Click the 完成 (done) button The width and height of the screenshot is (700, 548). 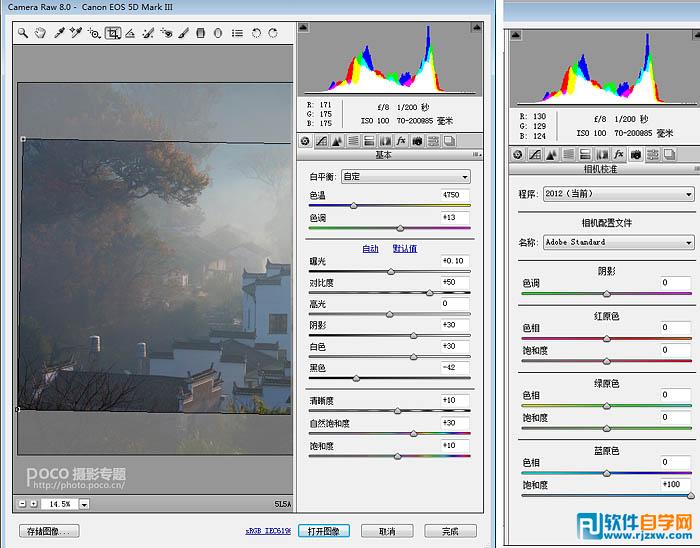(450, 531)
